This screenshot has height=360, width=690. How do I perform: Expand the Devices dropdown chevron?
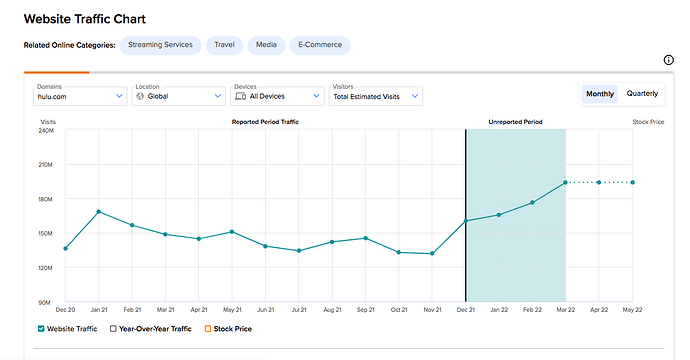coord(316,96)
